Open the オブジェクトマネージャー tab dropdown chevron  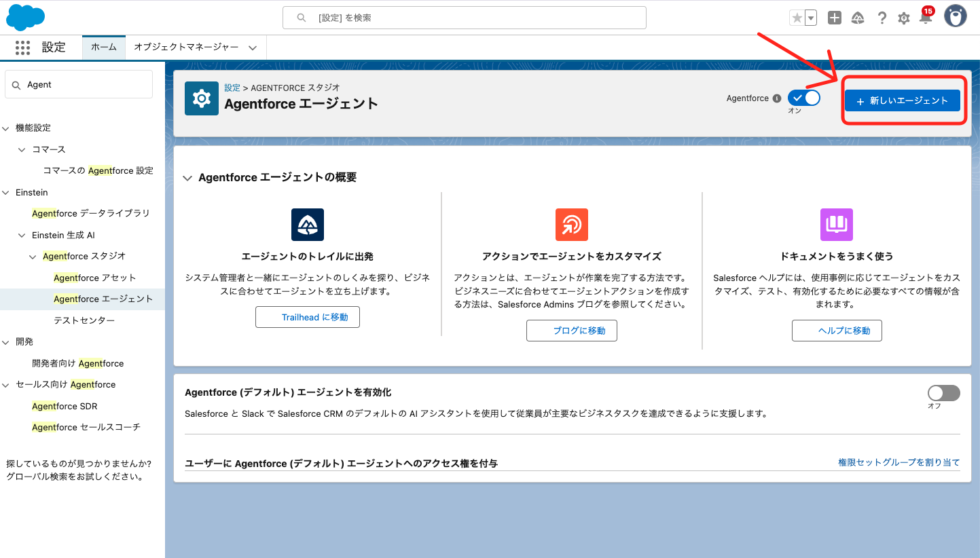click(x=253, y=48)
